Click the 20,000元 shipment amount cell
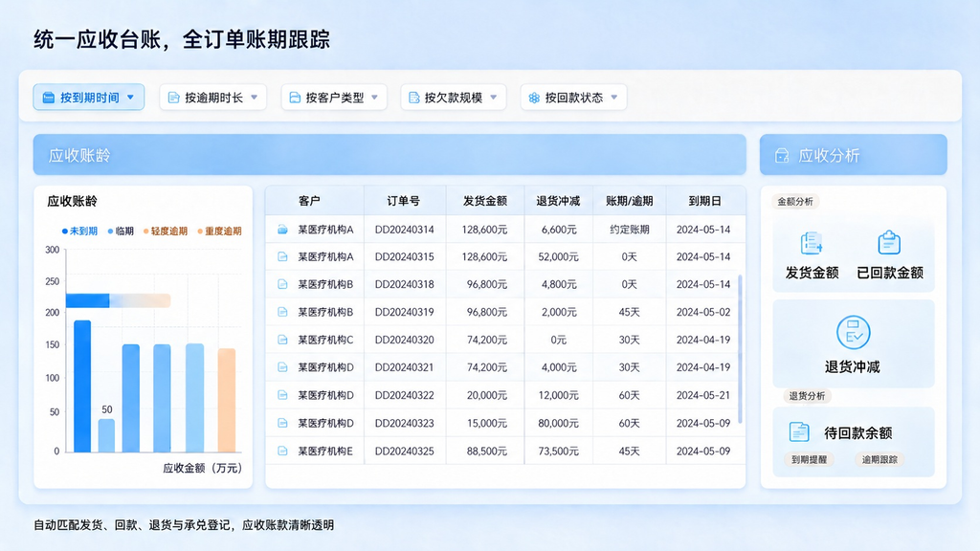This screenshot has height=551, width=980. pos(487,395)
